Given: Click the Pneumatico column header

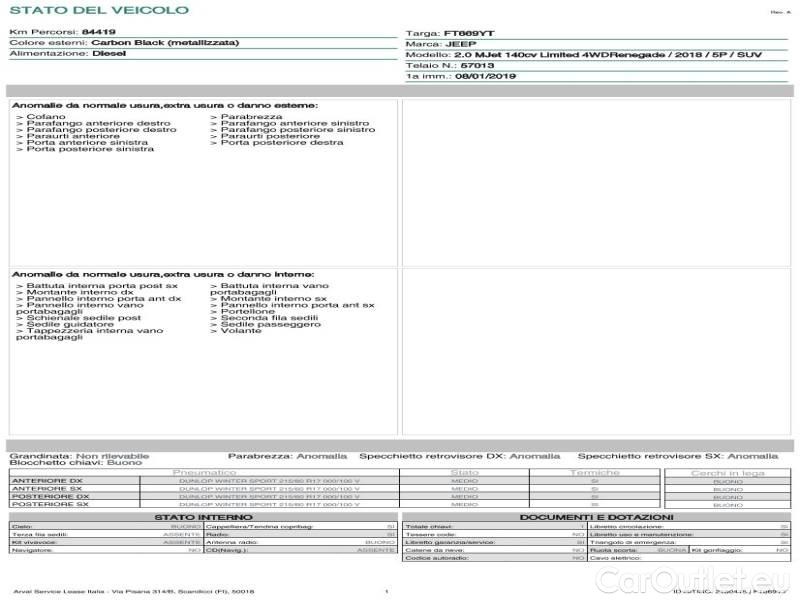Looking at the screenshot, I should tap(205, 472).
